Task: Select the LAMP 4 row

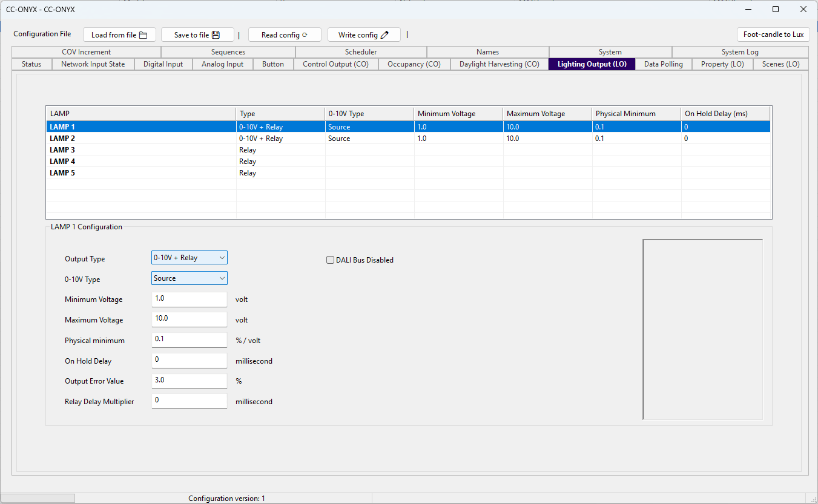Action: 408,162
